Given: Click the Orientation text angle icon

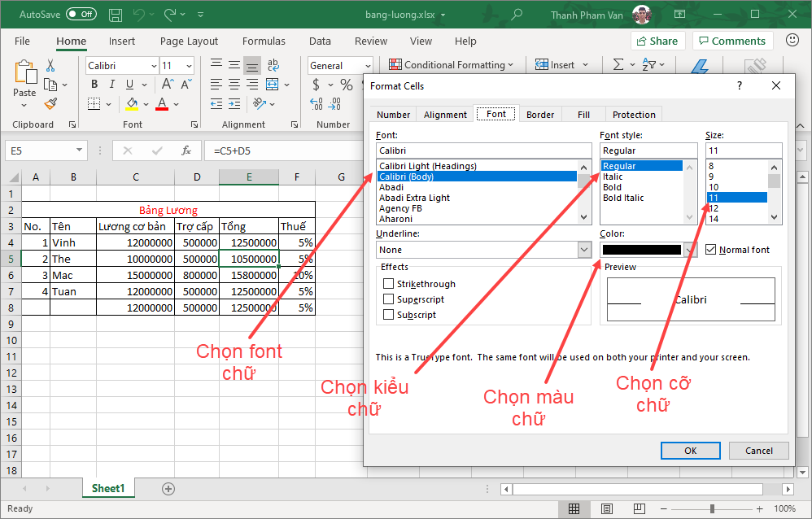Looking at the screenshot, I should click(260, 104).
